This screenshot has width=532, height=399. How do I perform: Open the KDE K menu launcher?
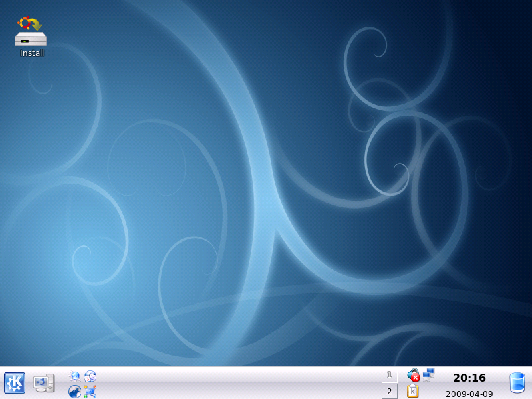tap(14, 383)
